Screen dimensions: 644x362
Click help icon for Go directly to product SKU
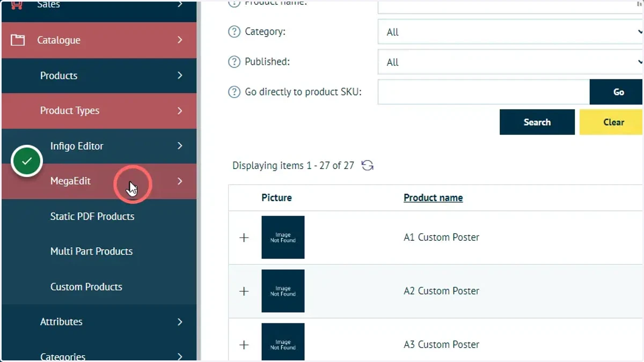[234, 92]
